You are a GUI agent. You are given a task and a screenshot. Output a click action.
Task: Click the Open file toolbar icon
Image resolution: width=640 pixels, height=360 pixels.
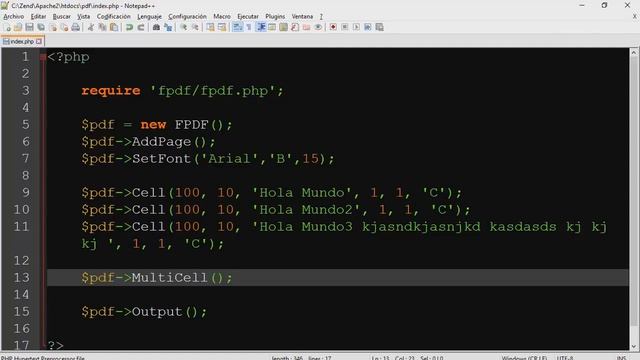click(18, 27)
